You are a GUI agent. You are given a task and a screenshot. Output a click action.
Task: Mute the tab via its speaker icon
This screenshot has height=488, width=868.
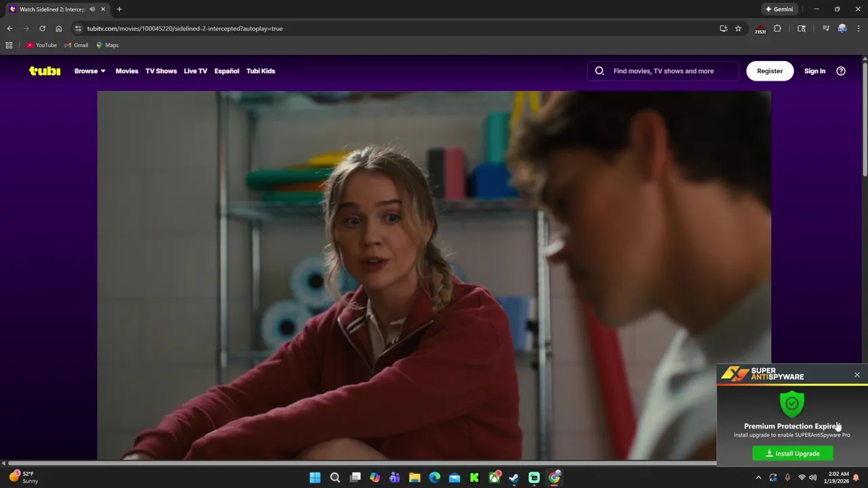[x=92, y=9]
